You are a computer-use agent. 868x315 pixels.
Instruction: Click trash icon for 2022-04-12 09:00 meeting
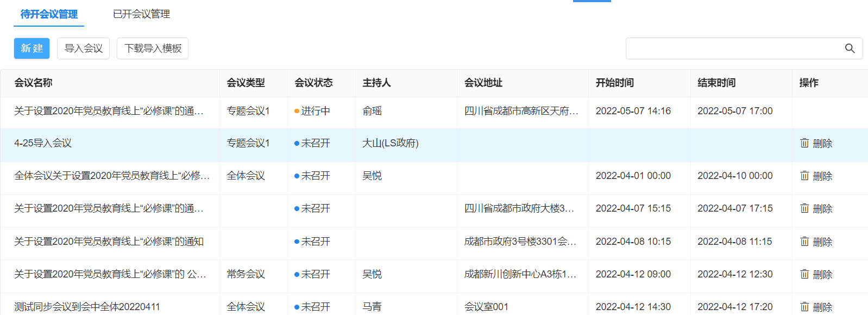coord(804,274)
